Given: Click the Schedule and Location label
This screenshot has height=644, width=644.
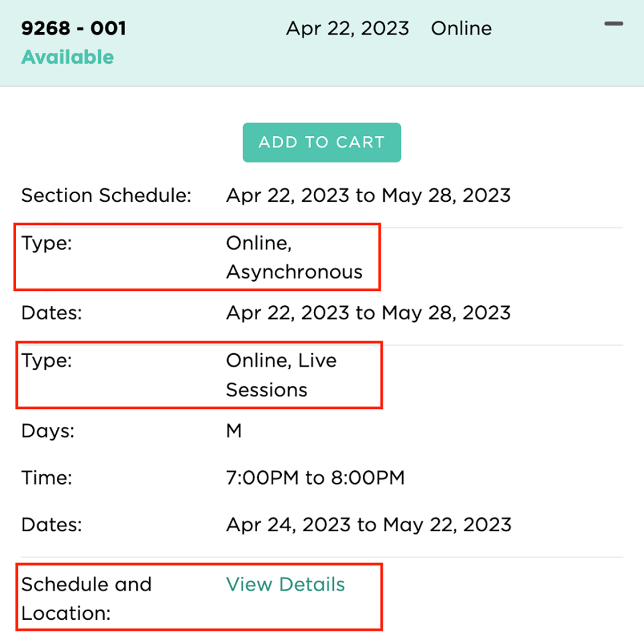Looking at the screenshot, I should coord(86,598).
